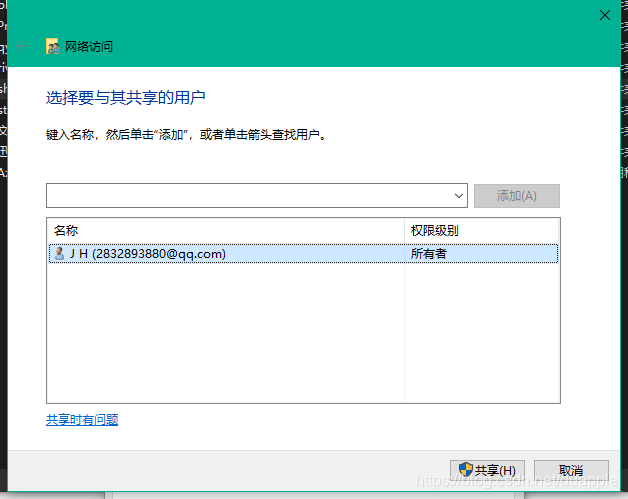Open the 共享时有问题 help link

tap(82, 420)
